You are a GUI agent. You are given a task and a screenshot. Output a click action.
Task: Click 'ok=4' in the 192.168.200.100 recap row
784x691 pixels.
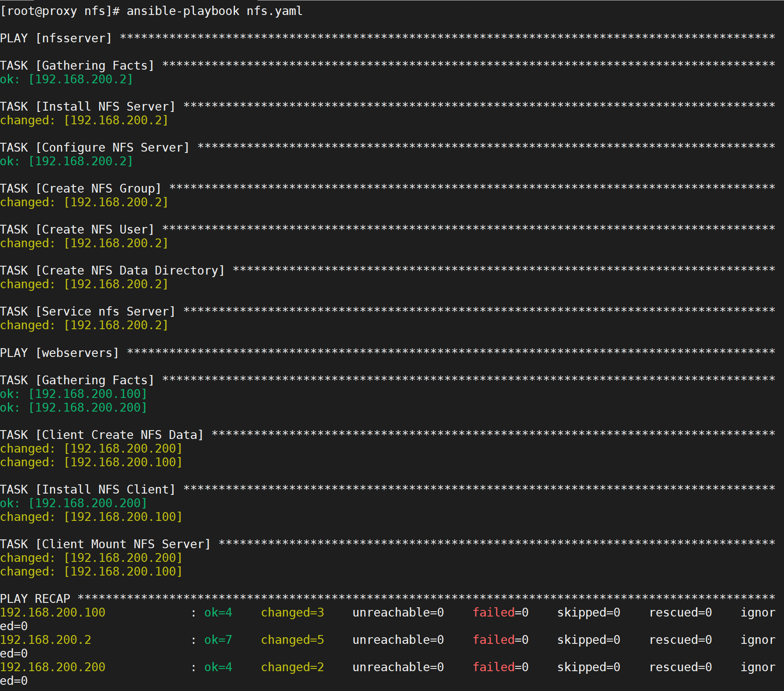218,613
